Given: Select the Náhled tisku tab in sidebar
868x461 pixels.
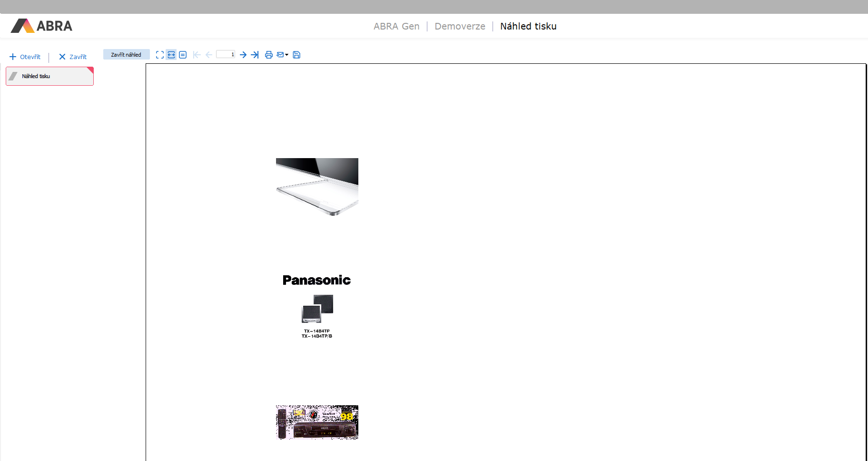Looking at the screenshot, I should (49, 76).
